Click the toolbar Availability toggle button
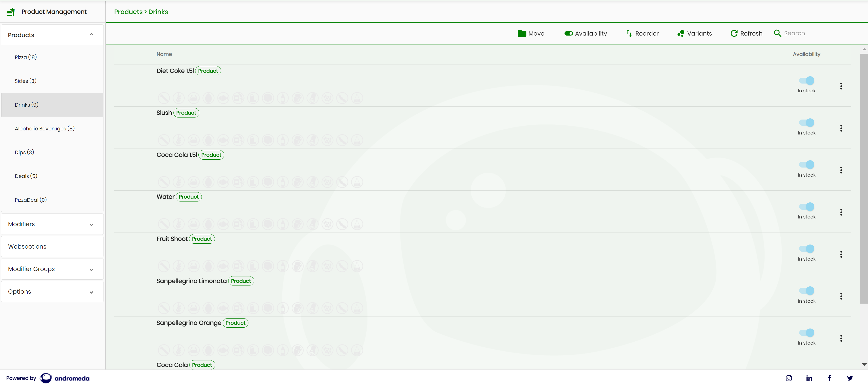Image resolution: width=868 pixels, height=386 pixels. pyautogui.click(x=585, y=33)
